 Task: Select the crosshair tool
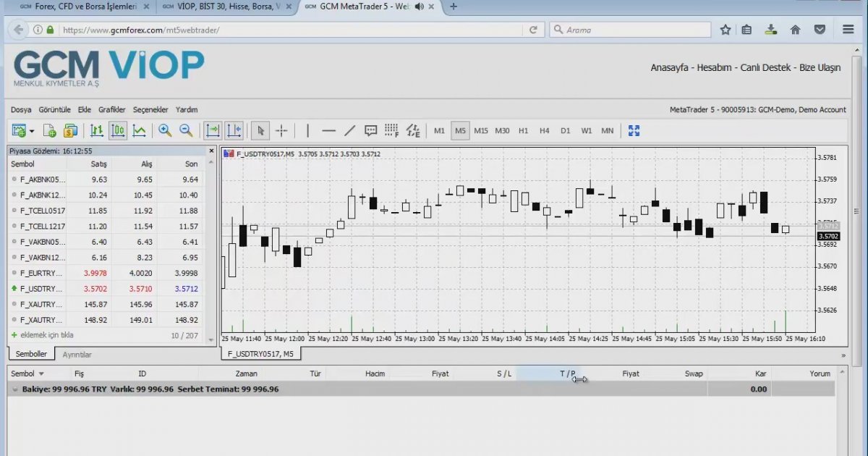point(282,131)
